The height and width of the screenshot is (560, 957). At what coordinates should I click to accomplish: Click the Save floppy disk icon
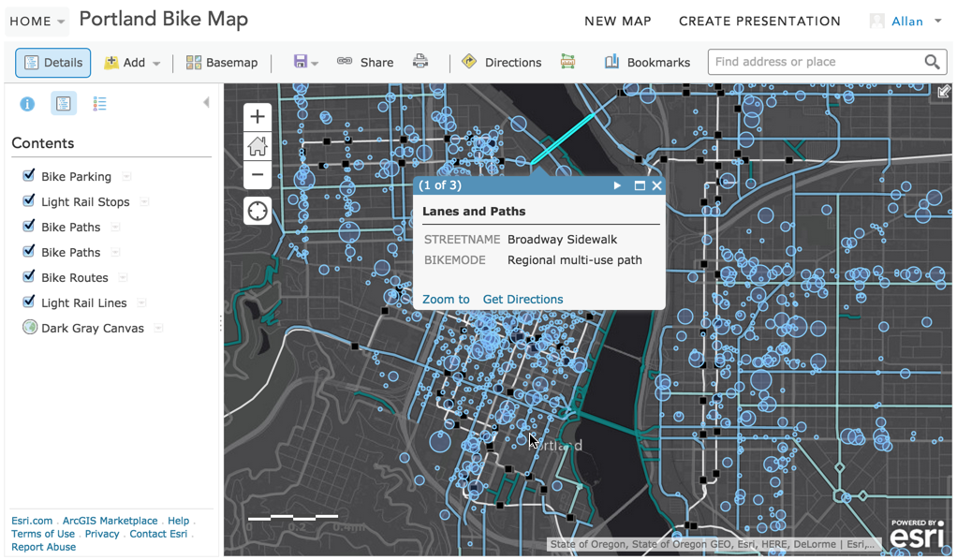300,61
